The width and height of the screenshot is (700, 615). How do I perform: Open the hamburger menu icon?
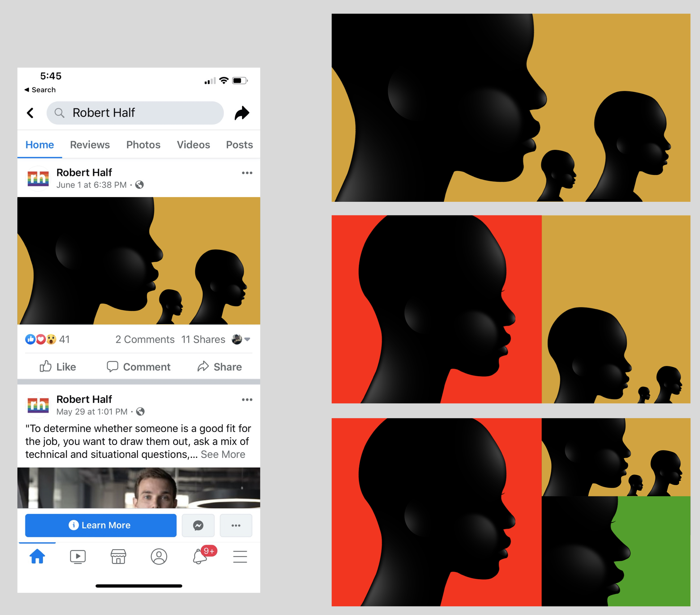pos(240,557)
